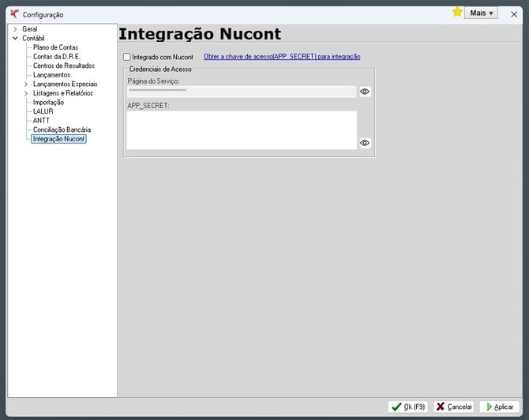The image size is (529, 420).
Task: Click inside the APP_SECRET text area
Action: (x=242, y=130)
